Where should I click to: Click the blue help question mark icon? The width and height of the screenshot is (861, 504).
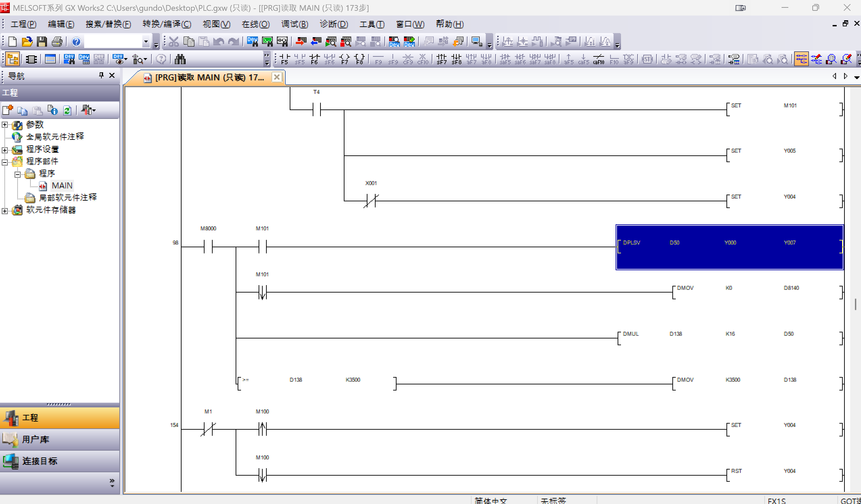click(x=76, y=42)
